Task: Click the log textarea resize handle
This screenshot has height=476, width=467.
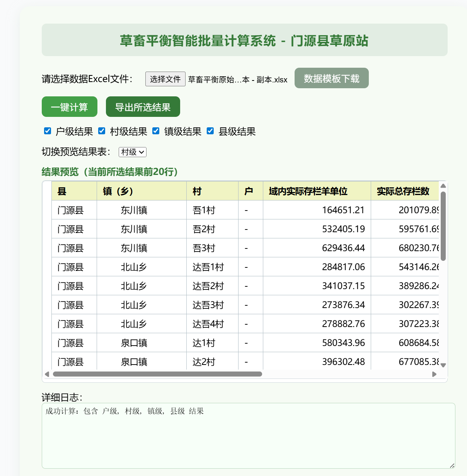Action: coord(452,466)
